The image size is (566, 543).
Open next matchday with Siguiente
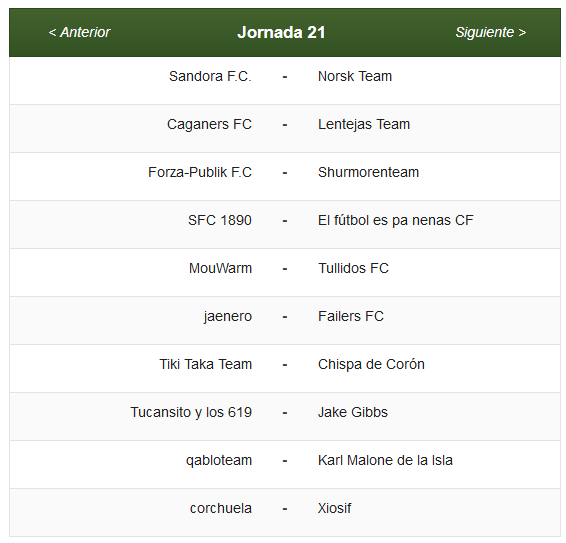point(491,32)
